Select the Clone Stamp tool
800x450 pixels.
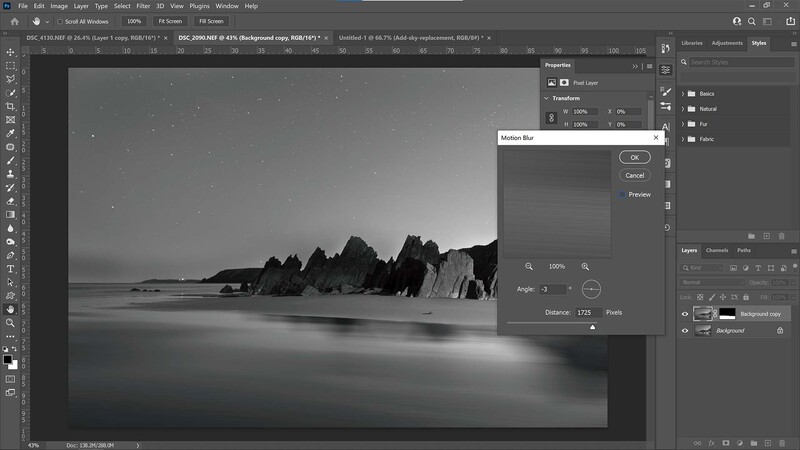(x=10, y=174)
